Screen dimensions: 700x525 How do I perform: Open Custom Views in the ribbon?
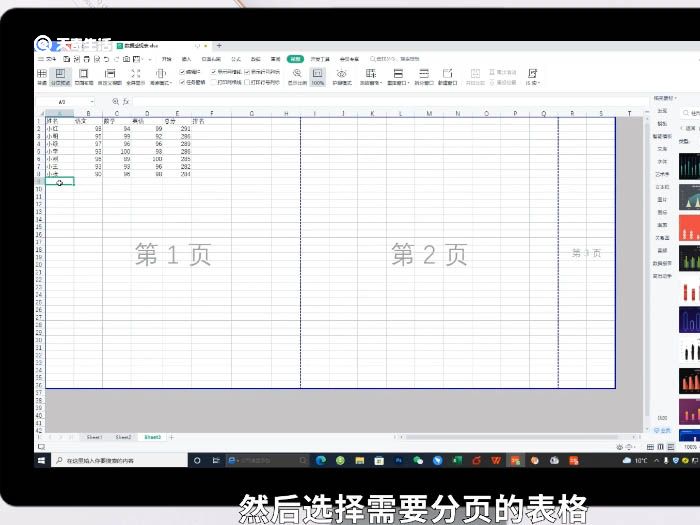(x=110, y=77)
